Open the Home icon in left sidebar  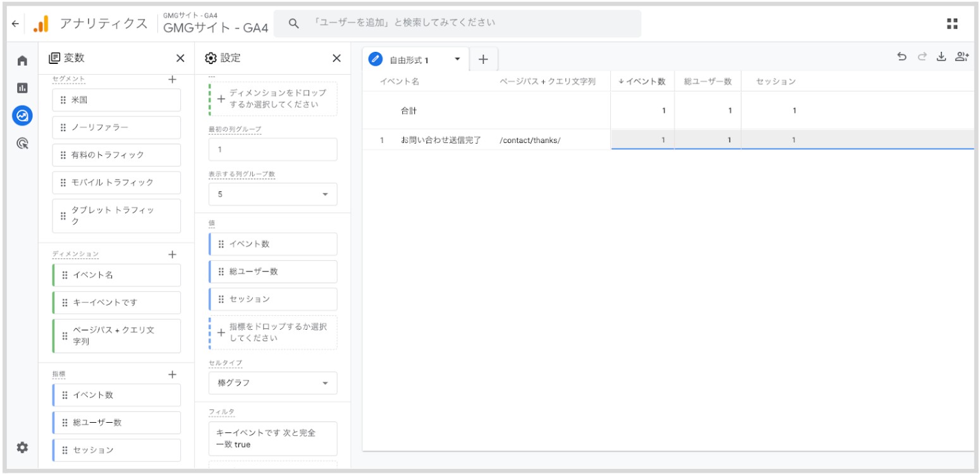pos(22,61)
